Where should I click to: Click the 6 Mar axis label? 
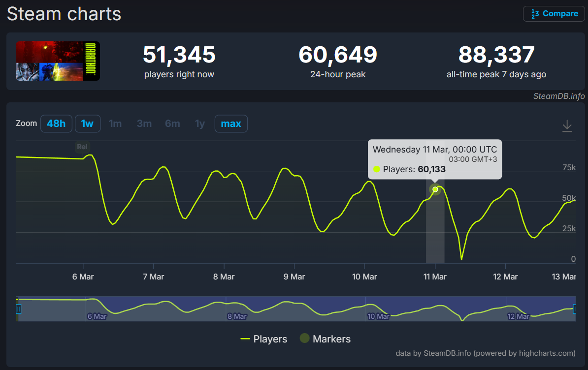(83, 277)
